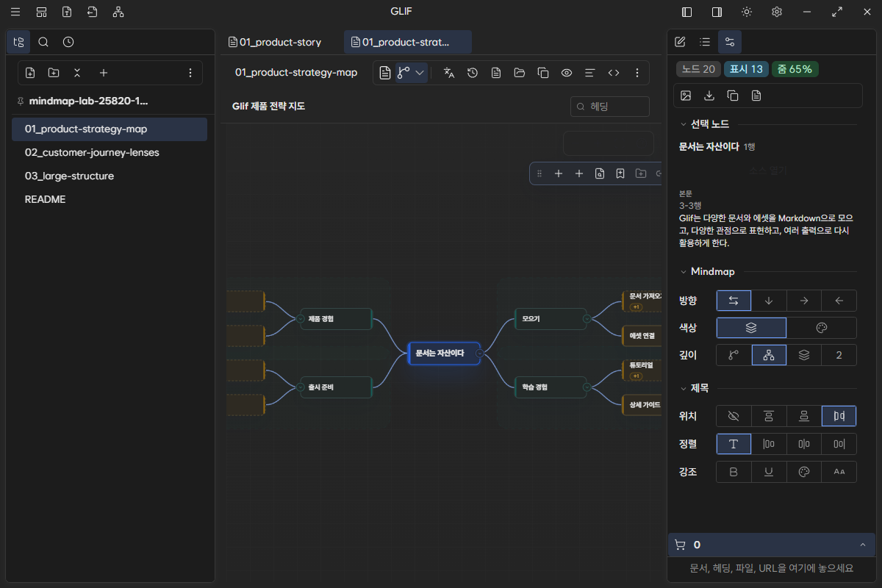The image size is (882, 588).
Task: Open the view mode dropdown arrow
Action: [420, 73]
